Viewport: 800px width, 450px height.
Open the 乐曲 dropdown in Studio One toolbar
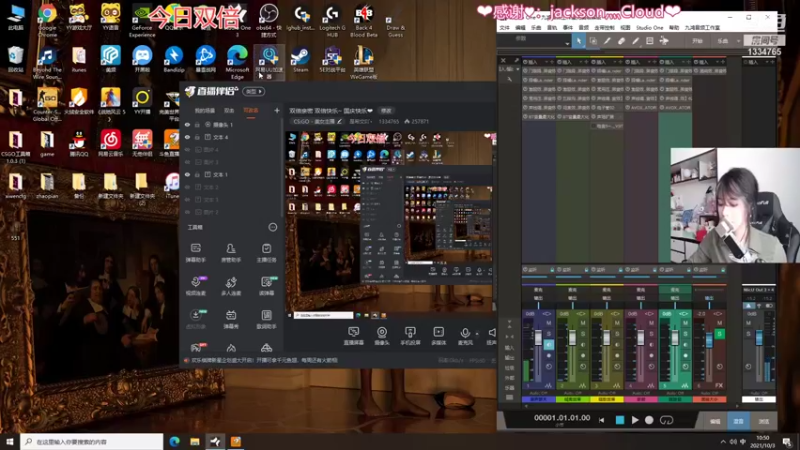click(738, 41)
